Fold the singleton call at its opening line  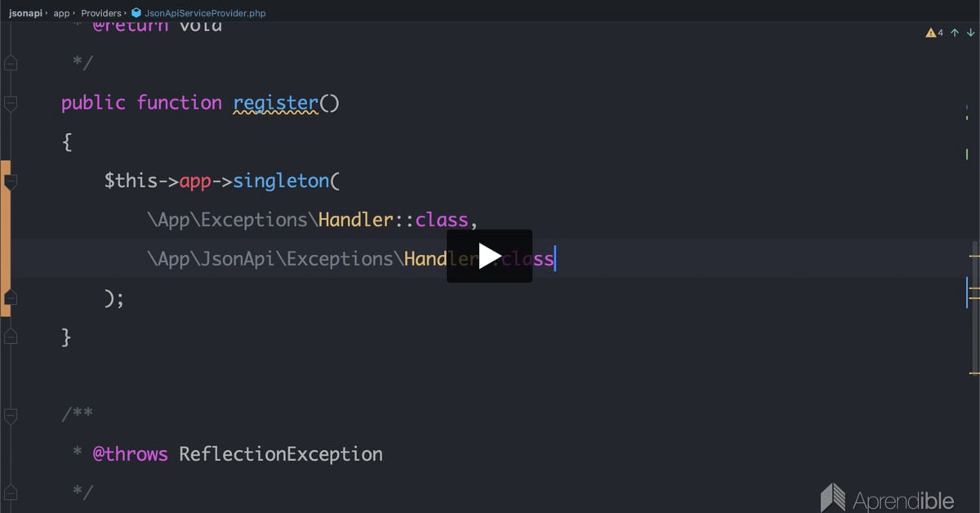click(10, 181)
